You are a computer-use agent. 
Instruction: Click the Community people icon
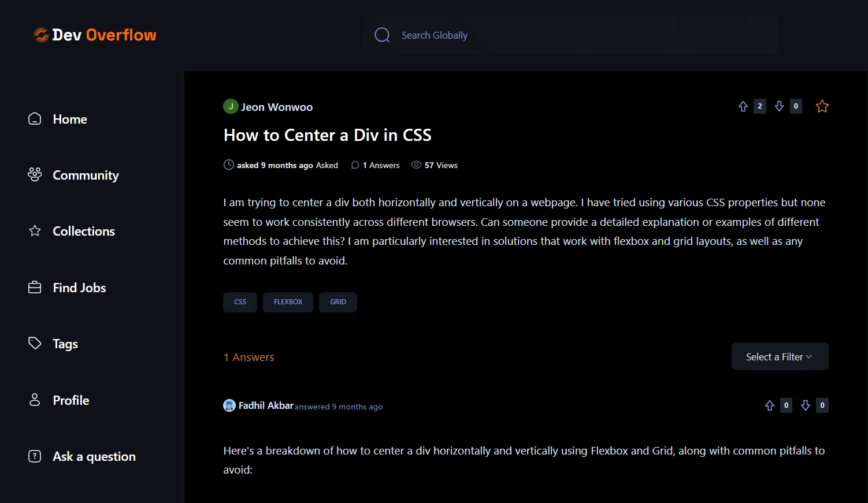(35, 174)
